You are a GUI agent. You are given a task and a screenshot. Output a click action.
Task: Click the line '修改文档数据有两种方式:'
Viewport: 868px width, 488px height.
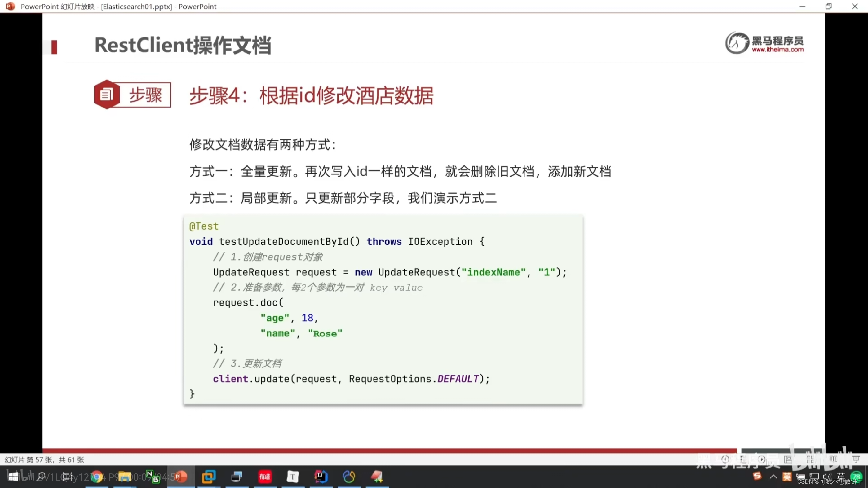point(263,145)
